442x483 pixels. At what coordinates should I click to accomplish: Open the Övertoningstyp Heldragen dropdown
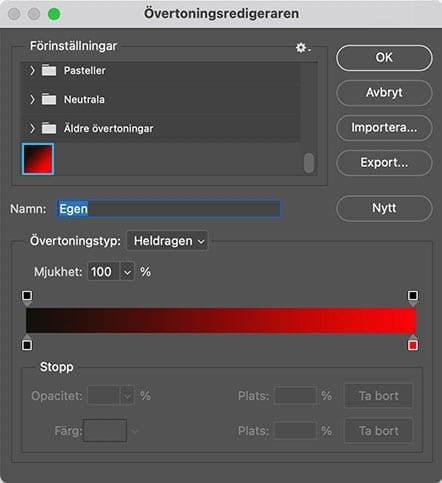click(x=167, y=241)
